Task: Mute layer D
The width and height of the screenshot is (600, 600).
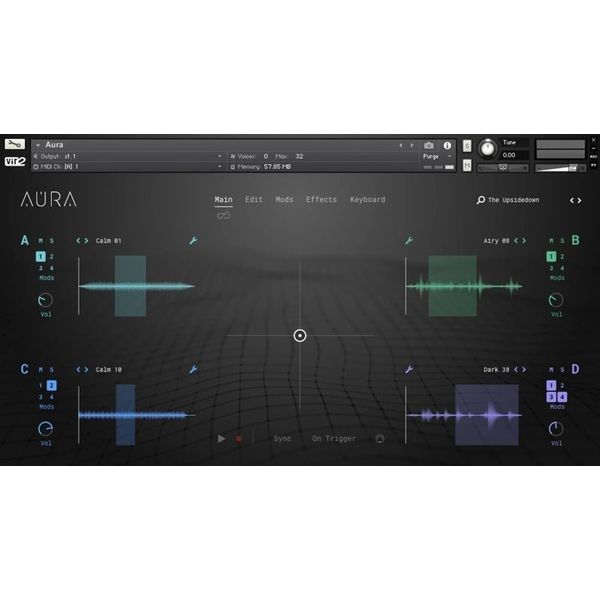Action: (551, 370)
